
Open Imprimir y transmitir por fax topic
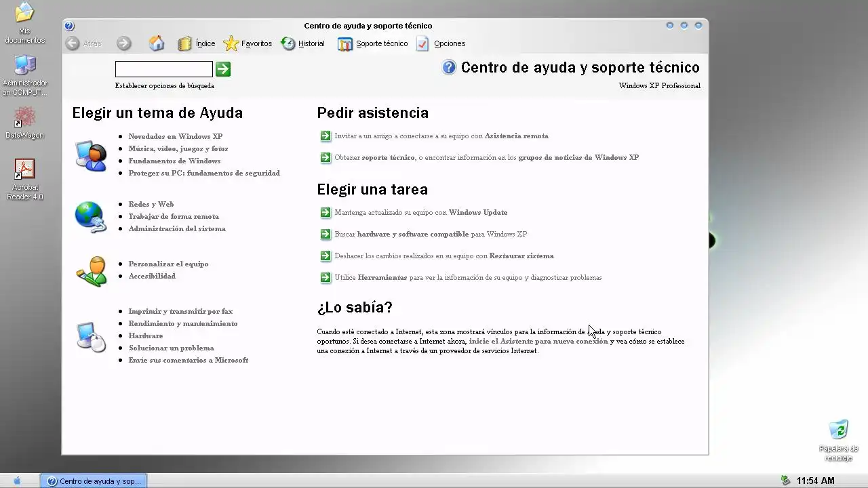tap(180, 311)
